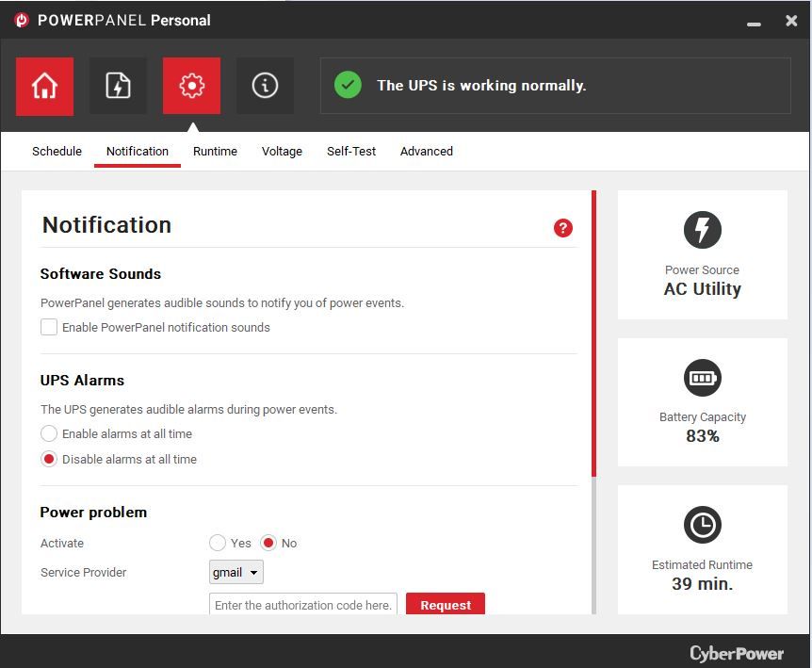Click the green checkmark status icon
Screen dimensions: 812x668
[x=348, y=85]
